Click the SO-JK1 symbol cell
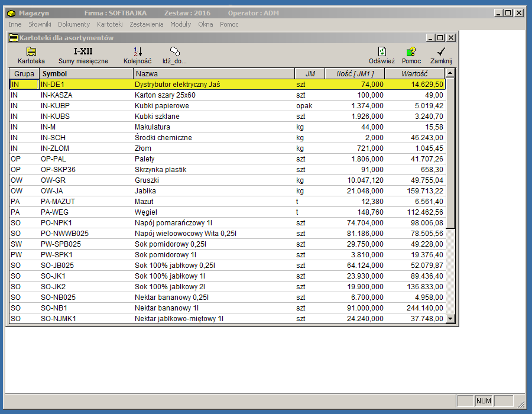The image size is (532, 414). coord(86,276)
